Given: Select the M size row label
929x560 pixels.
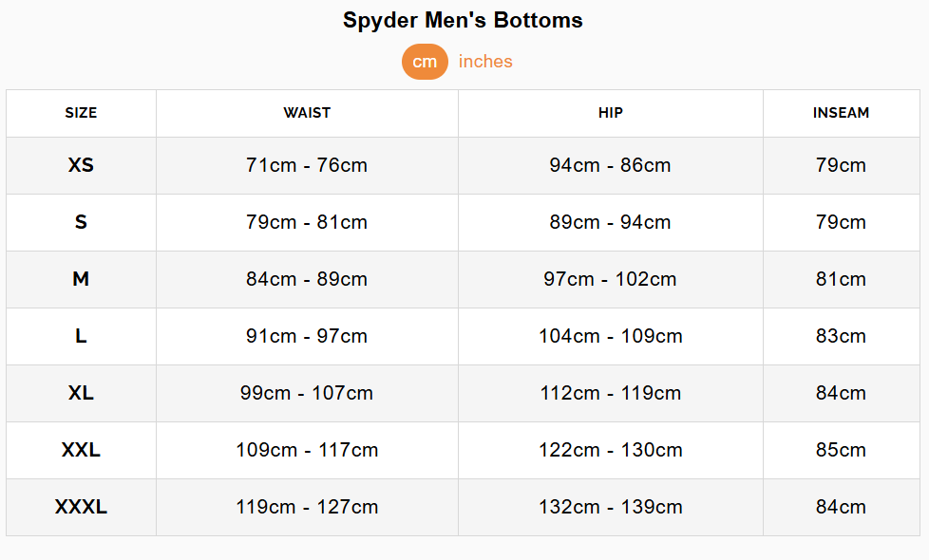Looking at the screenshot, I should pos(81,279).
